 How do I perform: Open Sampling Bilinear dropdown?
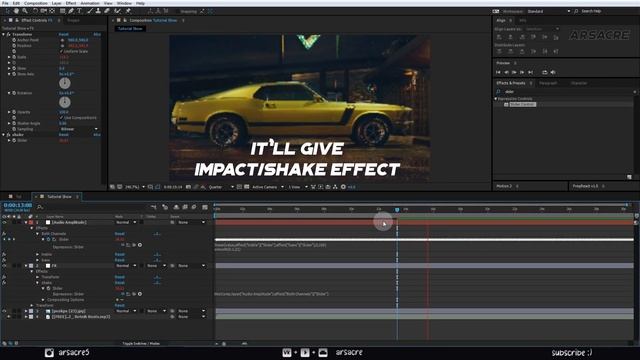[x=79, y=129]
